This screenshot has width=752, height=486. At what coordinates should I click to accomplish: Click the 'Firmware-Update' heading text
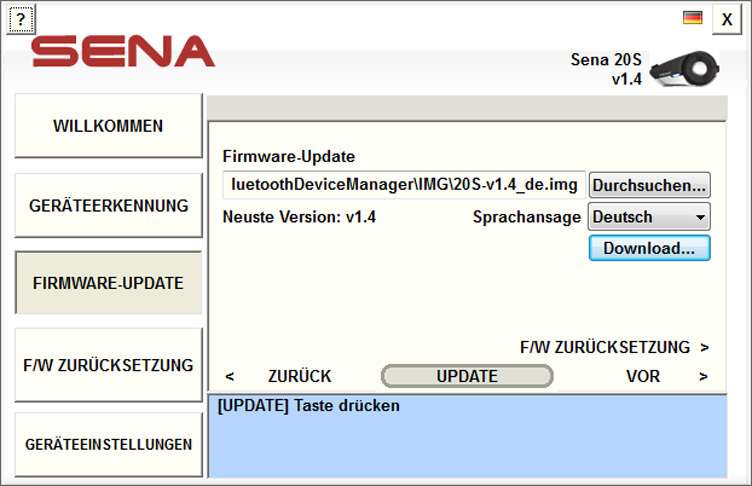(289, 156)
